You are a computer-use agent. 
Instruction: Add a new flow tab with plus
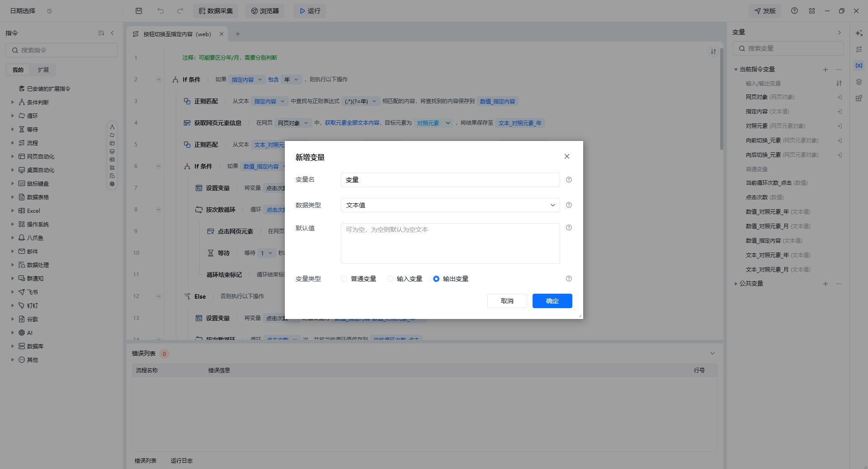tap(238, 34)
